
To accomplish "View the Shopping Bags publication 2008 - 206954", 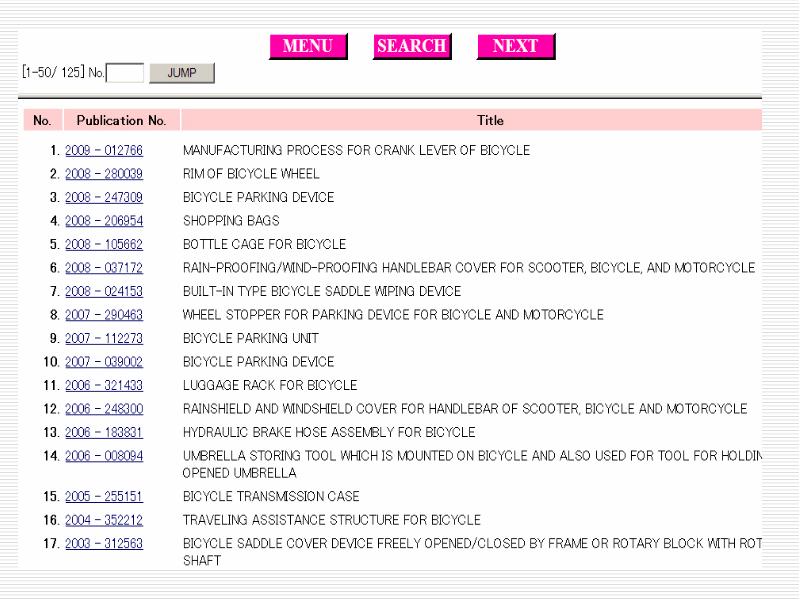I will (x=103, y=221).
